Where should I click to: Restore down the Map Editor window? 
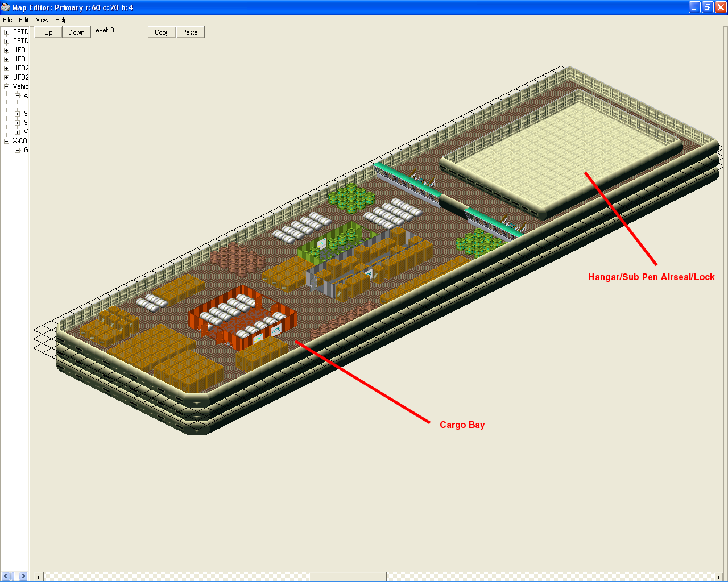tap(708, 7)
